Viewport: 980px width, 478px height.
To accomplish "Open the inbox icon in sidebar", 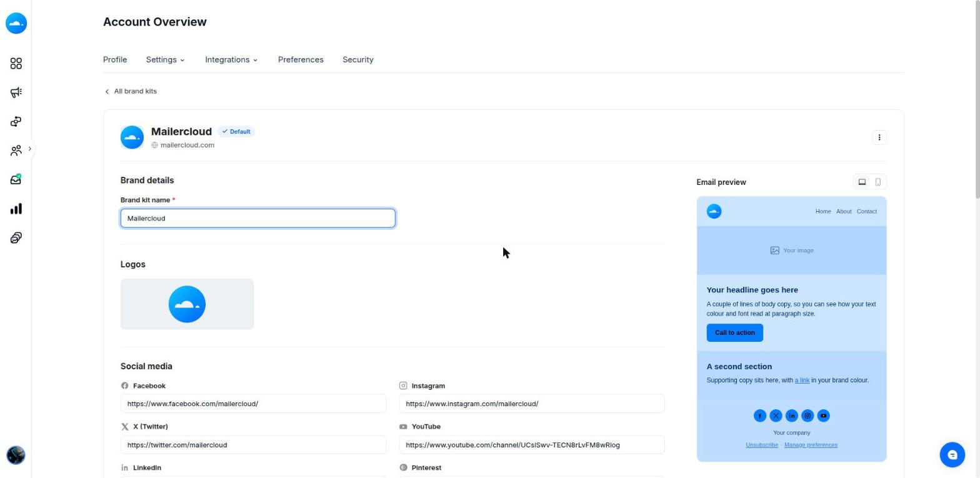I will [x=16, y=179].
